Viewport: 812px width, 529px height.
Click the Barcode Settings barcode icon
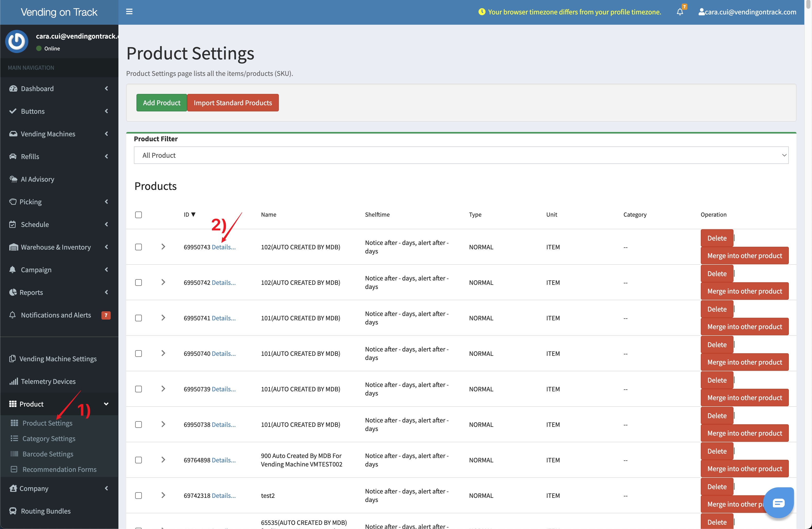pos(14,454)
